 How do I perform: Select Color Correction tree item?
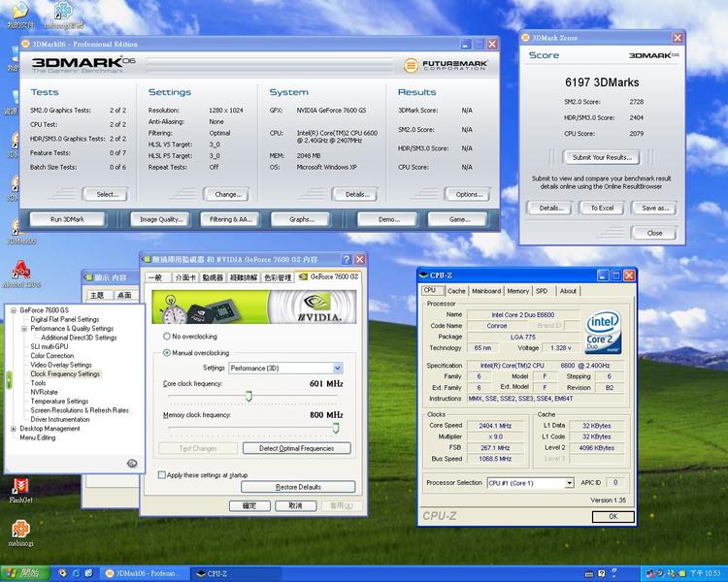52,356
